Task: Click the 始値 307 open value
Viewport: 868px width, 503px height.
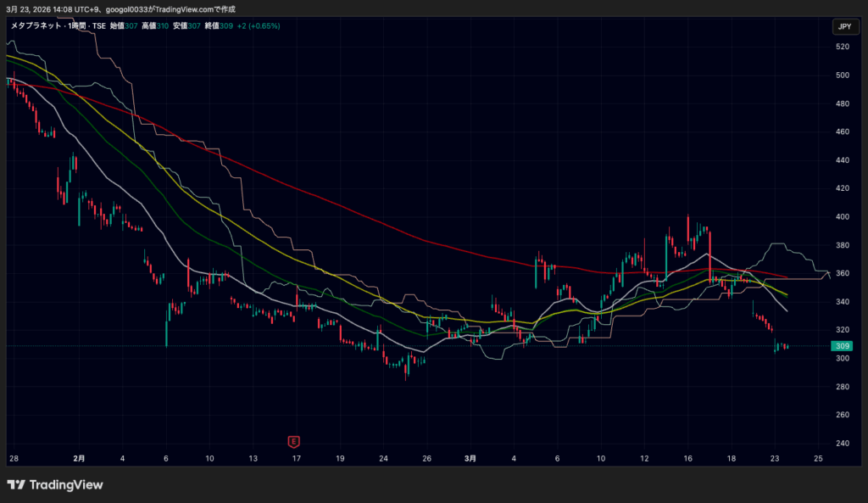Action: pyautogui.click(x=125, y=26)
